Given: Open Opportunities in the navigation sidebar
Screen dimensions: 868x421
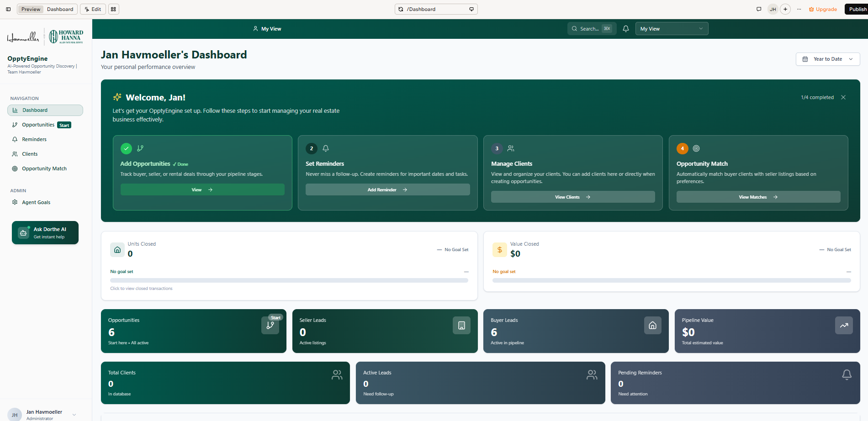Looking at the screenshot, I should click(45, 125).
